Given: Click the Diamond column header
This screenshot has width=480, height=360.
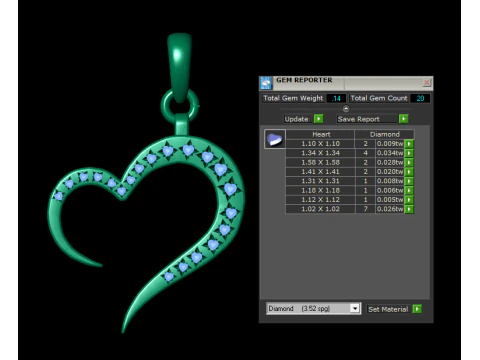Looking at the screenshot, I should pos(384,134).
